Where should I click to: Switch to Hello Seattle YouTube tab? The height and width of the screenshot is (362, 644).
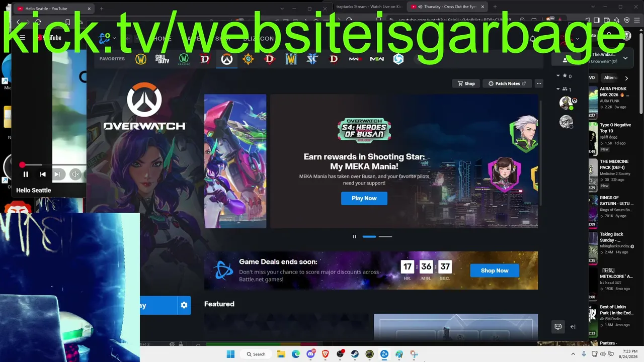53,9
